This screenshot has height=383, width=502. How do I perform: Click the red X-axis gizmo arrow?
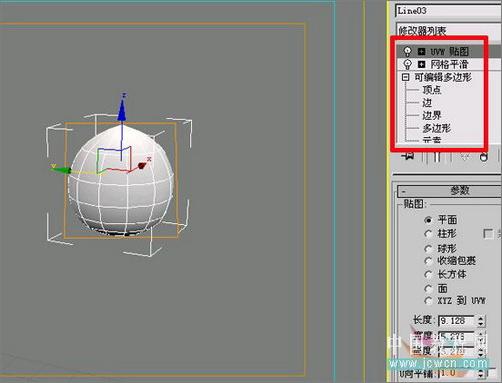pos(142,165)
